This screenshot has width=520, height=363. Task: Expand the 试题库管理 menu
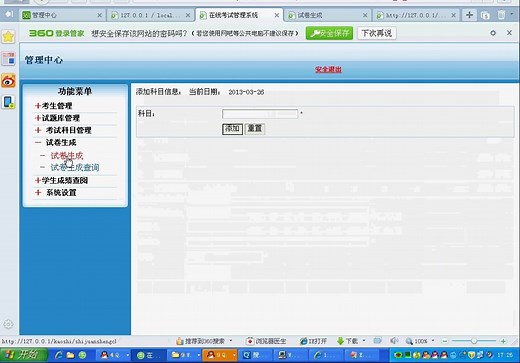57,118
